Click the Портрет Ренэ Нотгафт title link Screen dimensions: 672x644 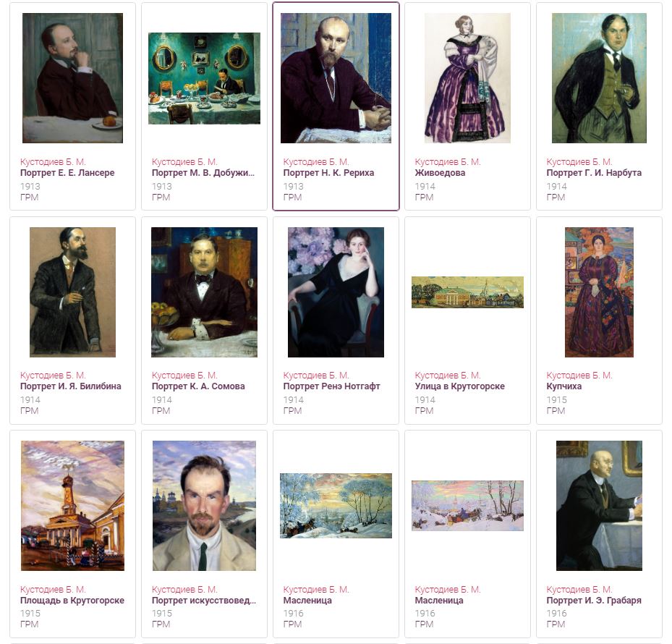click(x=331, y=386)
